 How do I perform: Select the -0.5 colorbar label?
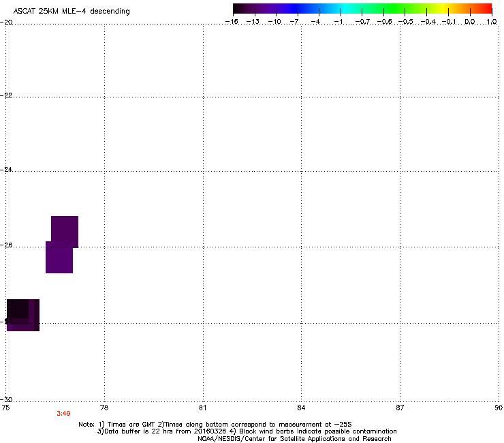(406, 22)
